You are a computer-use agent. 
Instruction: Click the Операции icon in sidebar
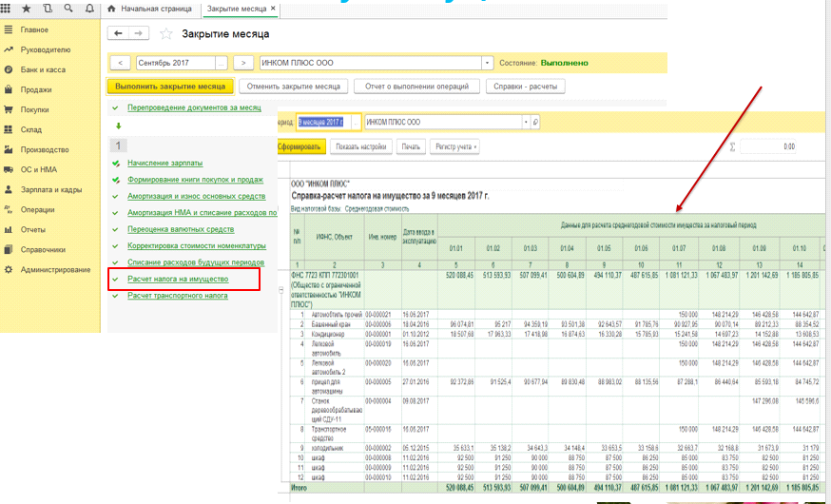tap(9, 209)
